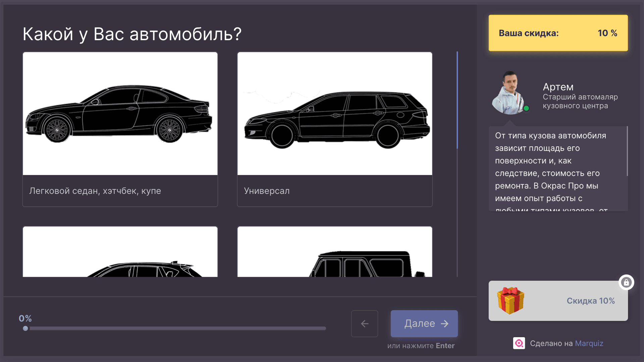The width and height of the screenshot is (644, 362).
Task: Click the lock icon above the discount block
Action: click(x=627, y=282)
